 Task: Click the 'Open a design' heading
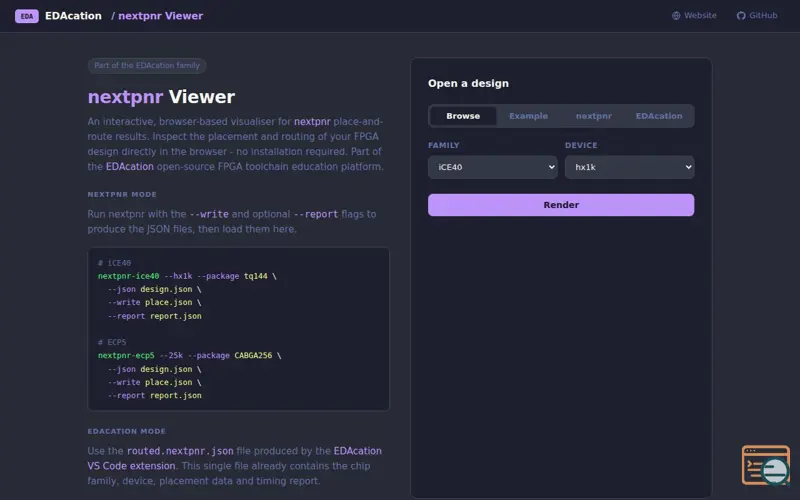tap(468, 83)
